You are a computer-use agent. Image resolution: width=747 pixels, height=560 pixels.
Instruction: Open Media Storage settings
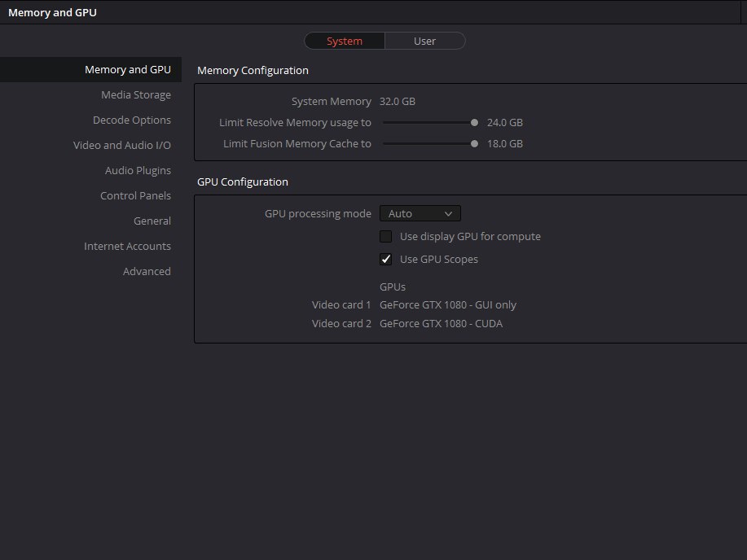pyautogui.click(x=136, y=94)
